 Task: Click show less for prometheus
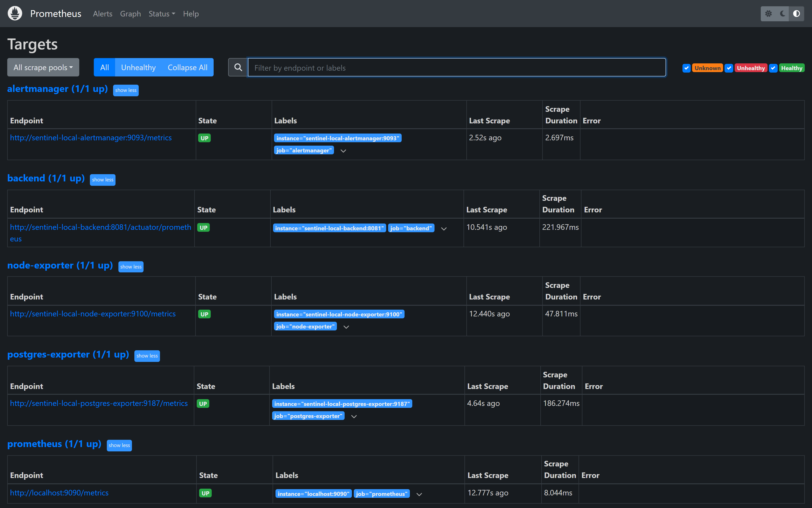click(x=119, y=445)
